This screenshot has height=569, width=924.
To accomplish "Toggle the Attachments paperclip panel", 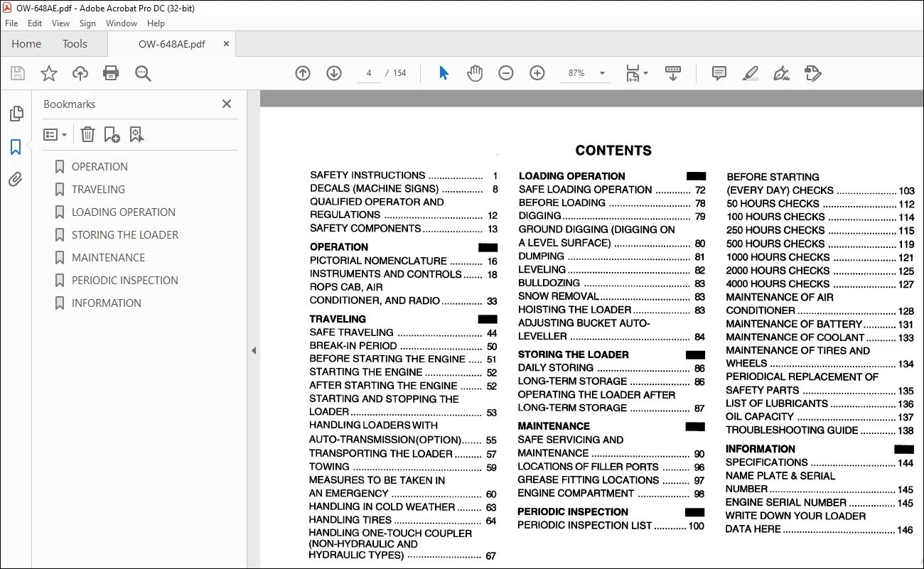I will (16, 180).
